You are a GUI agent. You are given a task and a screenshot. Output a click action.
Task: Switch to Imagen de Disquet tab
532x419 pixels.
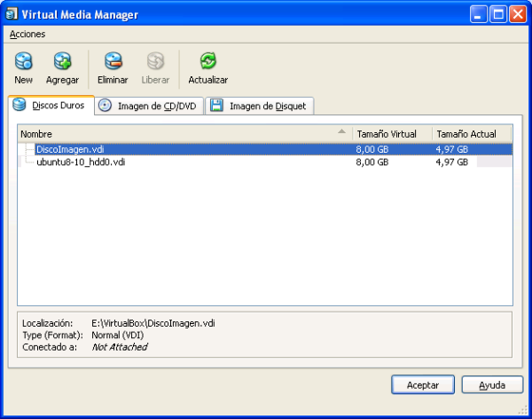tap(259, 107)
